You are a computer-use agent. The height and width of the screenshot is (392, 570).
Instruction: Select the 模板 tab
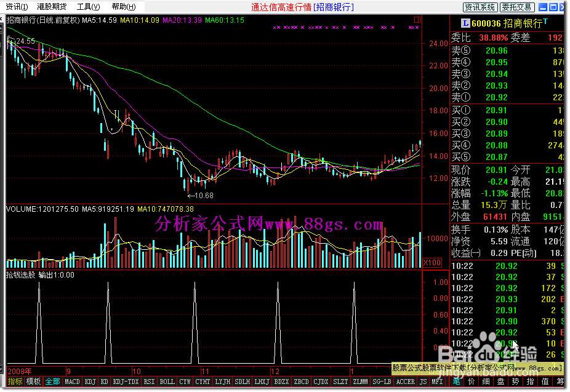pos(33,382)
